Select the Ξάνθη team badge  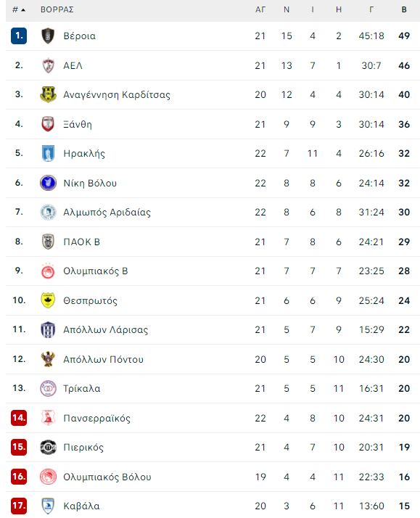[48, 124]
